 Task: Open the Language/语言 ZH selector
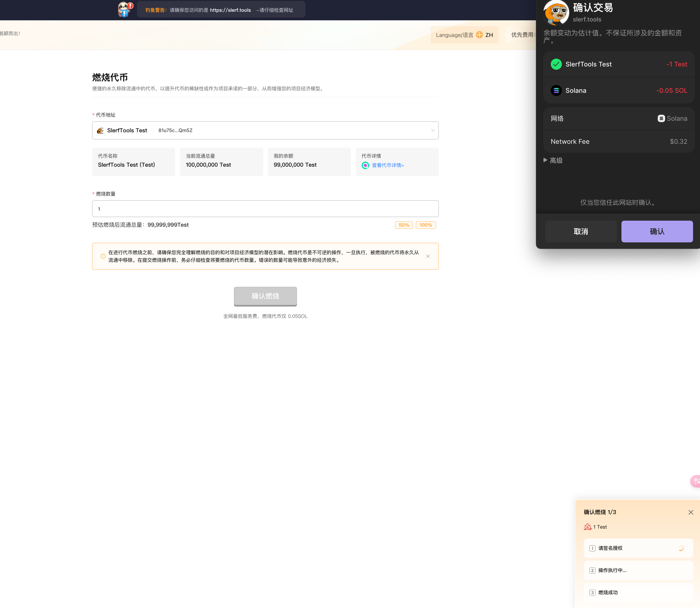pos(464,35)
